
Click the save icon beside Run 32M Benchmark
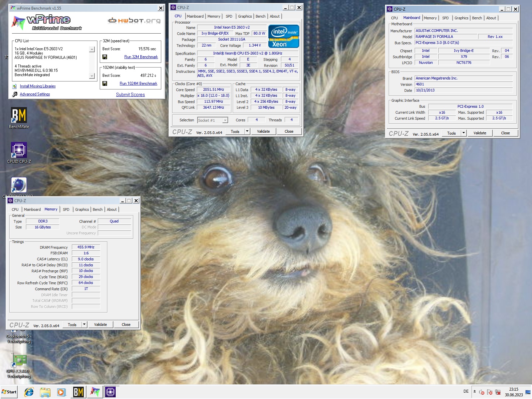click(105, 57)
